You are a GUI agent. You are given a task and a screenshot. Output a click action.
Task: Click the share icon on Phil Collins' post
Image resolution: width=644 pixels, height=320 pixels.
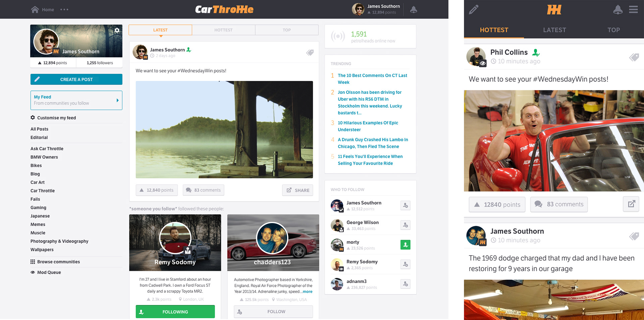tap(631, 204)
